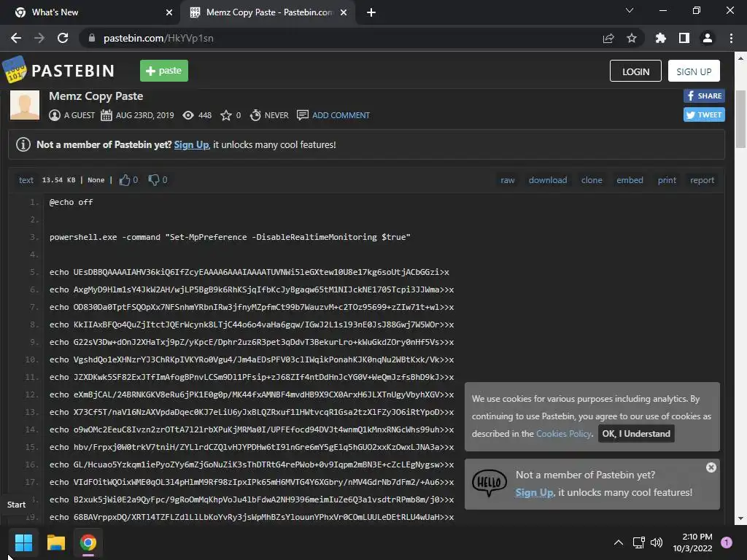Image resolution: width=747 pixels, height=560 pixels.
Task: Click the clone link
Action: (592, 180)
